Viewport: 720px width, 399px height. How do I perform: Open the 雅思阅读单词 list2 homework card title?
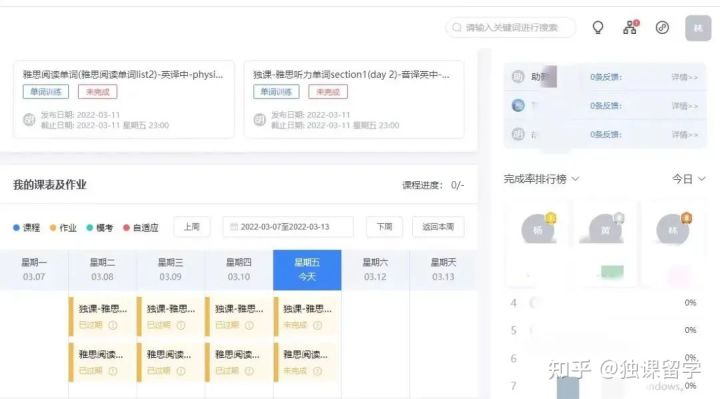click(x=123, y=74)
